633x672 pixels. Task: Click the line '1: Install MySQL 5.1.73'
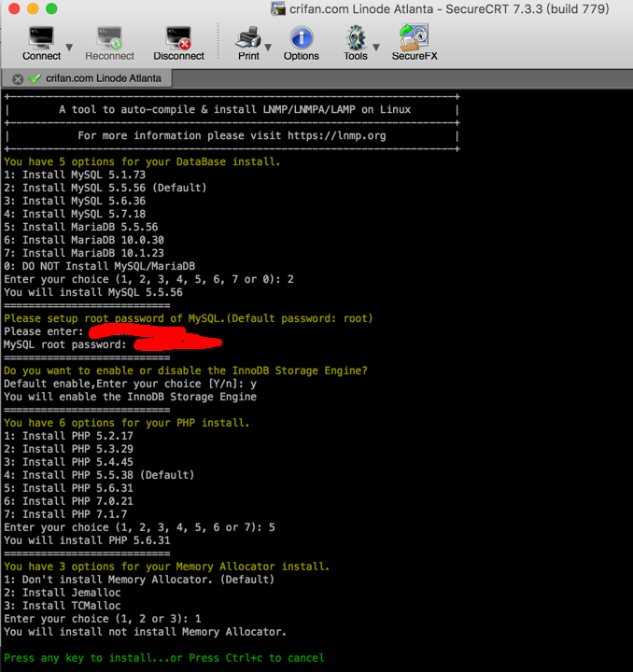tap(75, 175)
